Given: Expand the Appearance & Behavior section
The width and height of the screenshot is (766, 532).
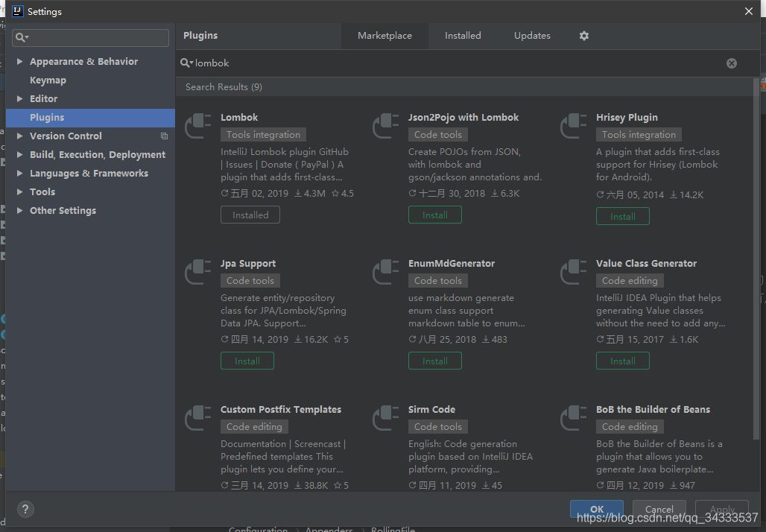Looking at the screenshot, I should [19, 62].
